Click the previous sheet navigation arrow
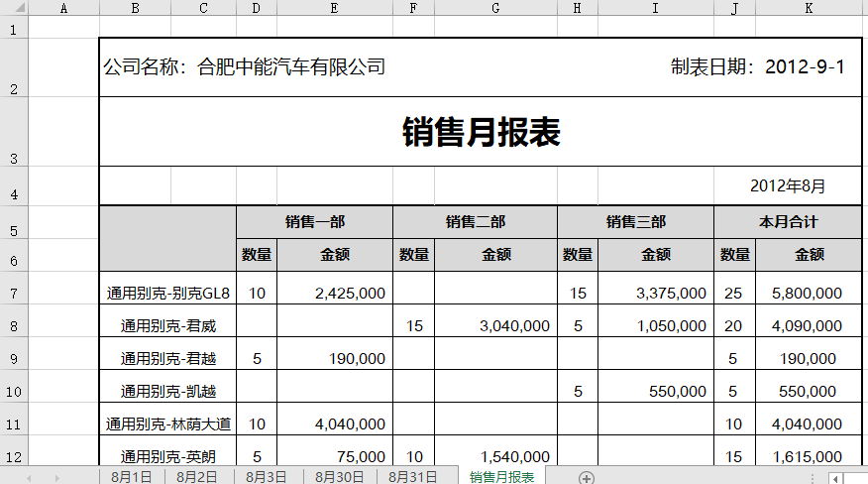This screenshot has width=868, height=484. [29, 478]
